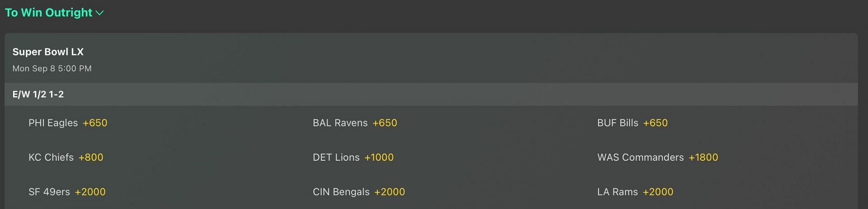
Task: Pick LA Rams +2000 odds
Action: (658, 192)
